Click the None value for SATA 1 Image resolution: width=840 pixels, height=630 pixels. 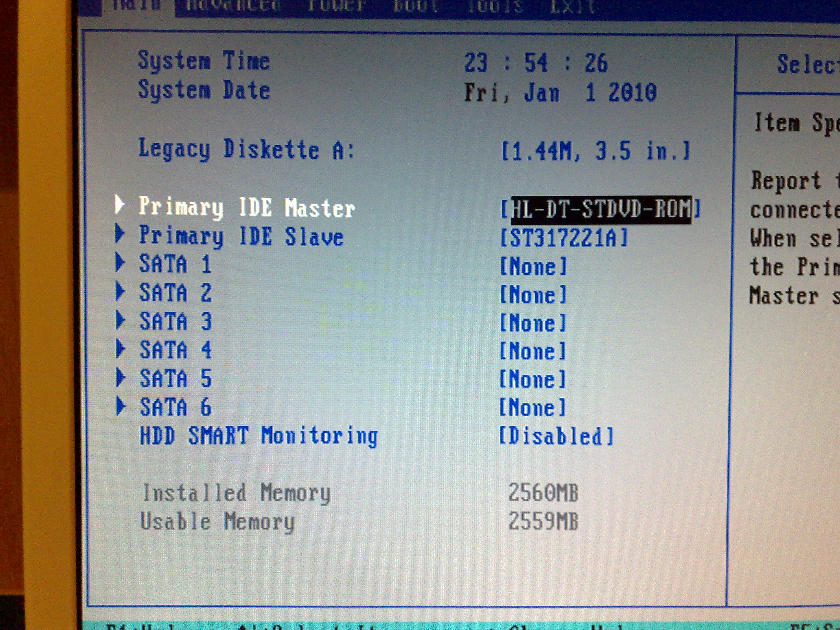click(533, 266)
